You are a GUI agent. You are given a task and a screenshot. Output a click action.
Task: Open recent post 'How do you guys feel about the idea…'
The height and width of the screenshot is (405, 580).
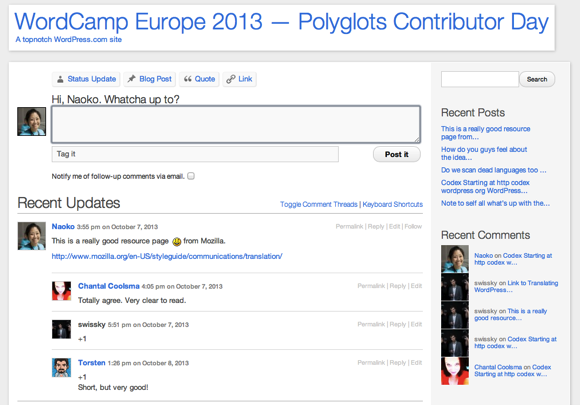tap(484, 153)
